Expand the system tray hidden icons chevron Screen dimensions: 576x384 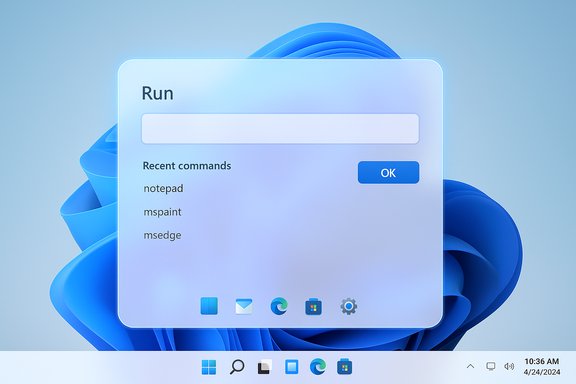click(x=470, y=366)
